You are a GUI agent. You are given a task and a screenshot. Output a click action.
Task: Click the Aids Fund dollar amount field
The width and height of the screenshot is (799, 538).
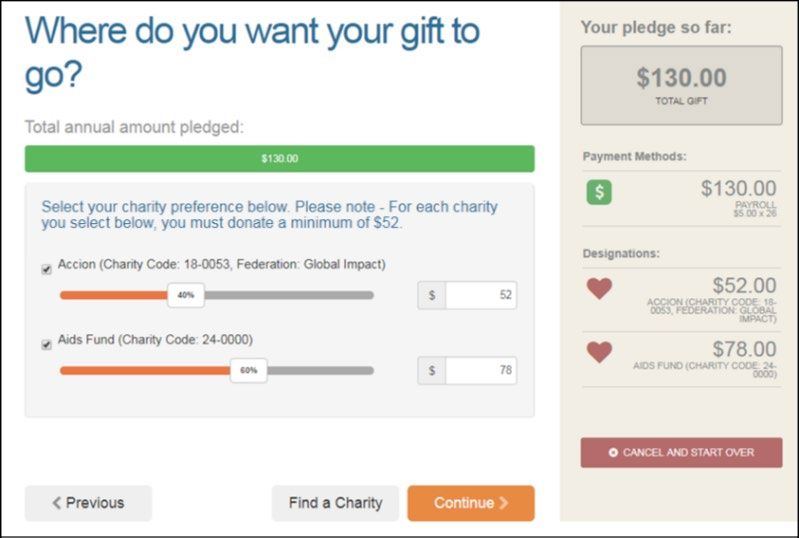click(481, 370)
